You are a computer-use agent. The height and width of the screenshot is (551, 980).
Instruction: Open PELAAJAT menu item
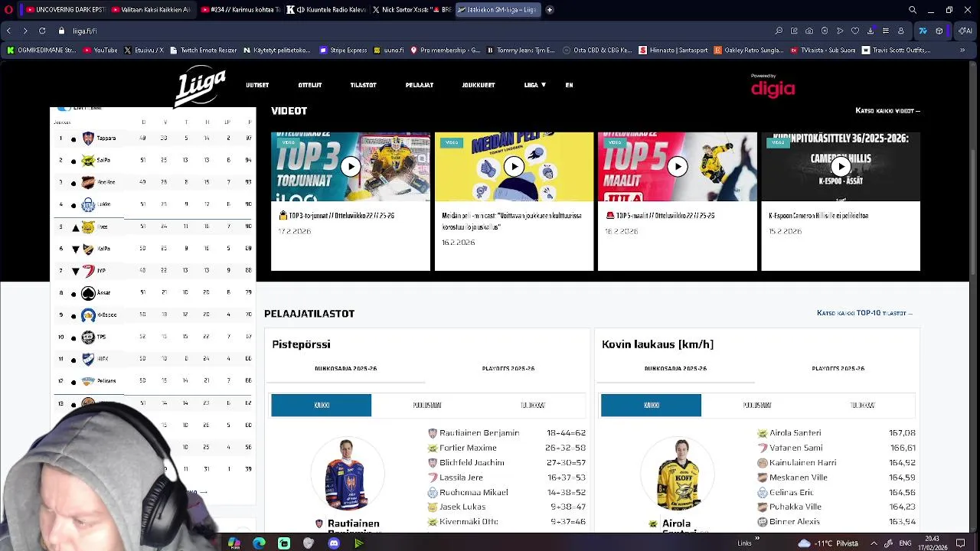tap(420, 85)
